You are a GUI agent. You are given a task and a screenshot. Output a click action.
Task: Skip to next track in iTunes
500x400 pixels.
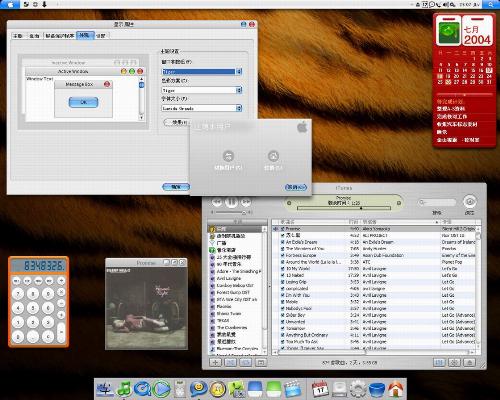pyautogui.click(x=246, y=202)
